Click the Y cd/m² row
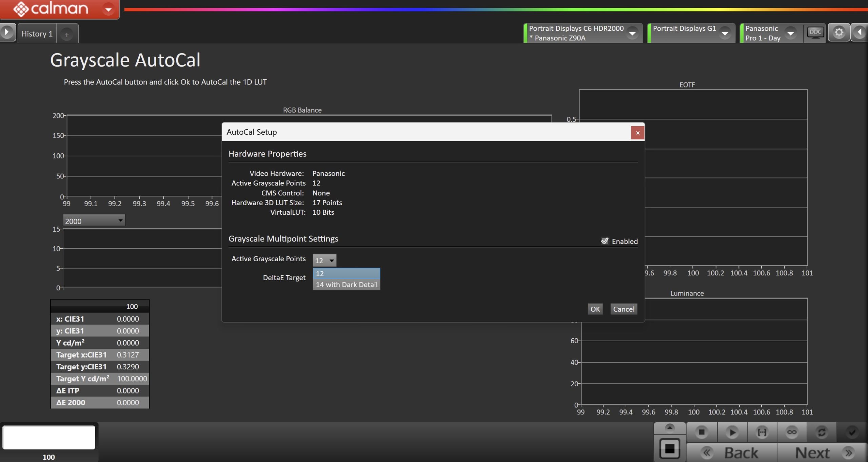868x462 pixels. pos(100,343)
